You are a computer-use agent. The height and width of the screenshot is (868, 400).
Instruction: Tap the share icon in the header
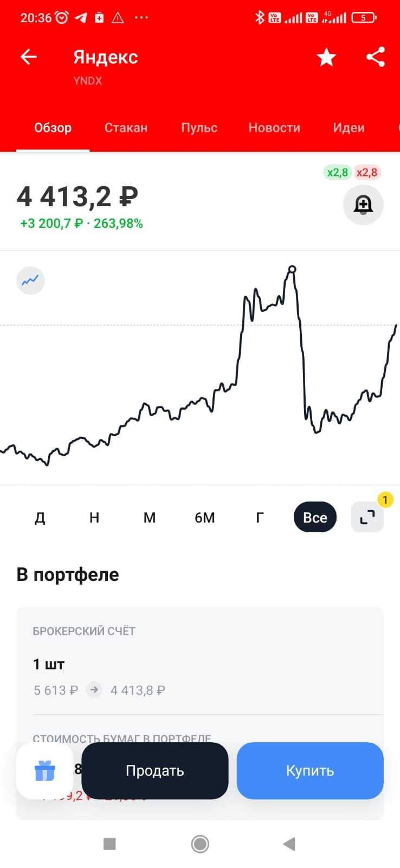[x=375, y=57]
